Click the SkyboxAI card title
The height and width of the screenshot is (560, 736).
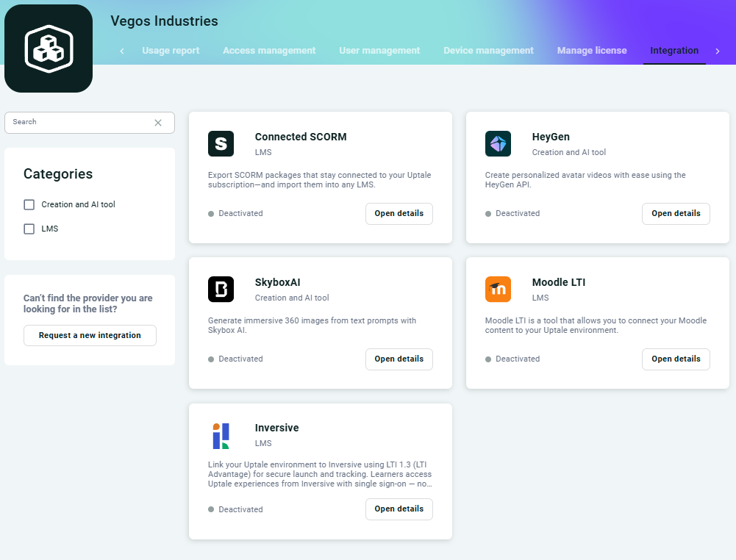pyautogui.click(x=277, y=282)
